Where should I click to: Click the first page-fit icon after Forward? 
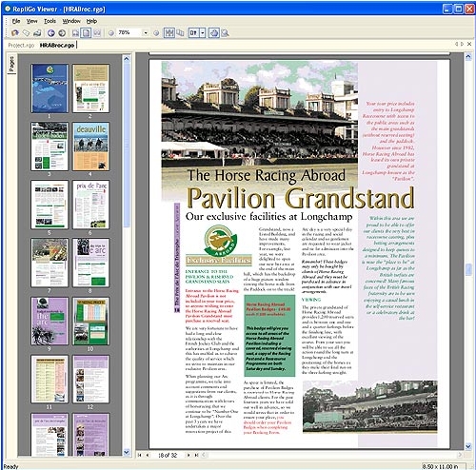76,32
